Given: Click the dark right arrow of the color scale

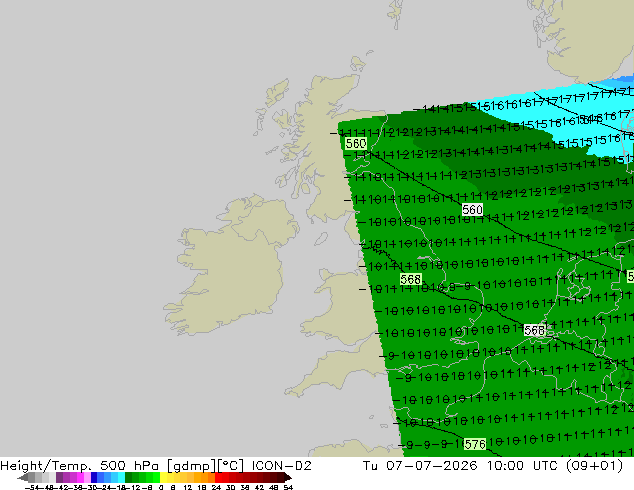Looking at the screenshot, I should 288,477.
